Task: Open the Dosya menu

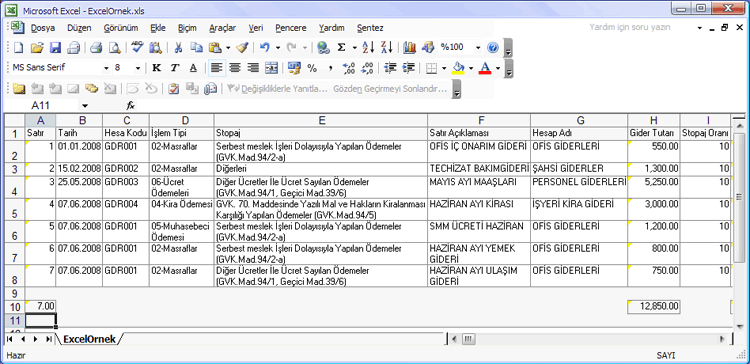Action: coord(43,28)
